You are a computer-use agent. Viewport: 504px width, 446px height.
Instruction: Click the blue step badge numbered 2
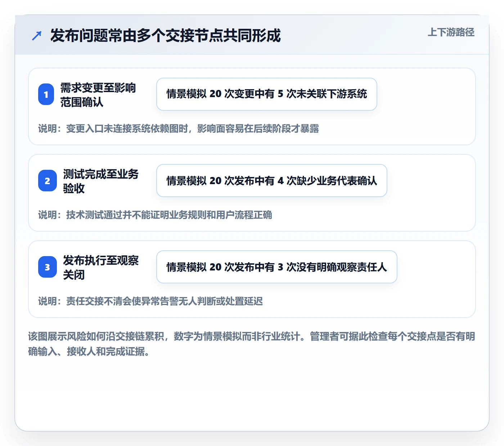point(48,181)
